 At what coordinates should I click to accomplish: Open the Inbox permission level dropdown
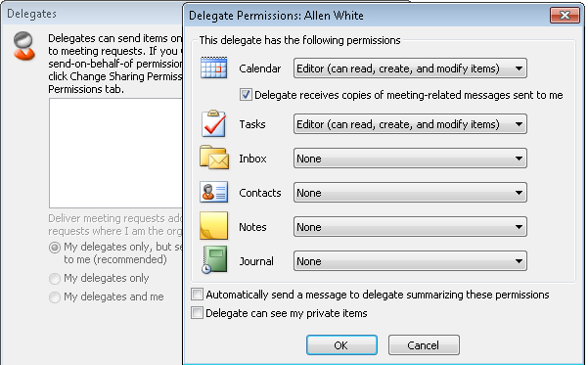pos(410,159)
